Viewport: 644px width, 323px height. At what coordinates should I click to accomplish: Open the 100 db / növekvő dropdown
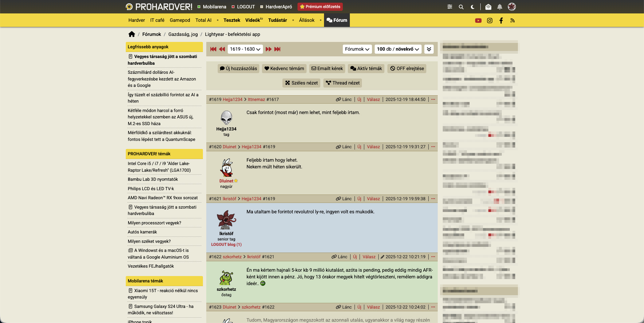click(x=398, y=49)
